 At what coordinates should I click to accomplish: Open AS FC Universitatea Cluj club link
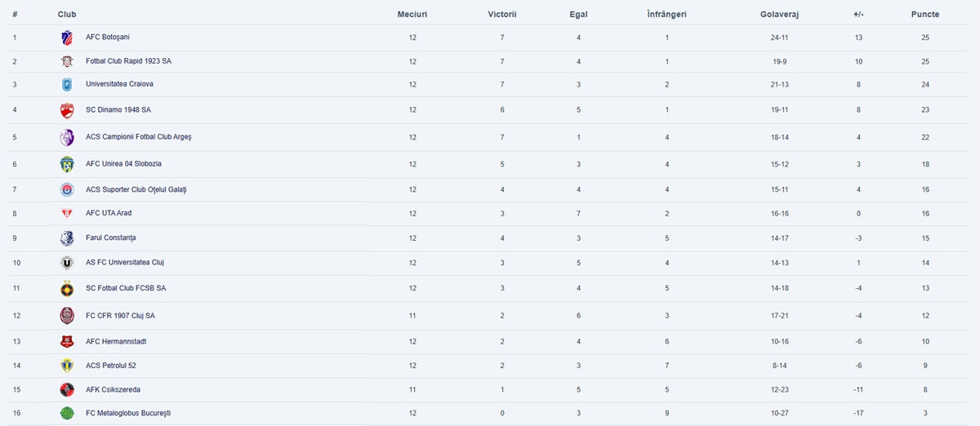pos(125,263)
